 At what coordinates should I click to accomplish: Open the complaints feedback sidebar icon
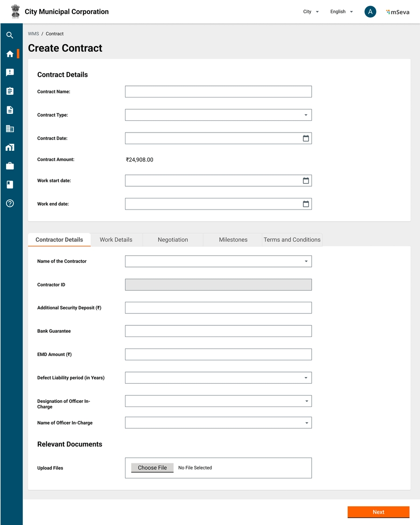tap(10, 73)
